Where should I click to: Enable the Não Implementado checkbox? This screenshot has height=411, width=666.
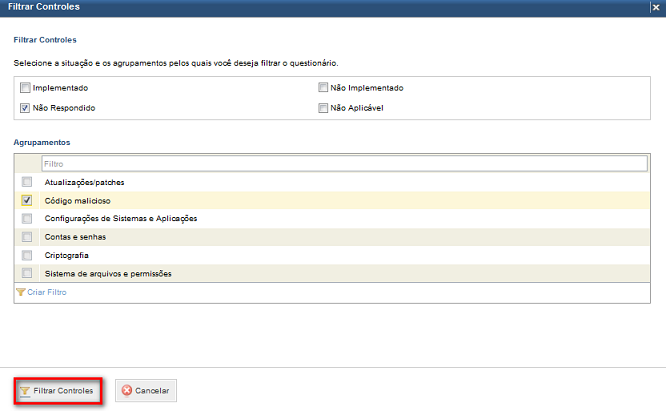[x=323, y=87]
